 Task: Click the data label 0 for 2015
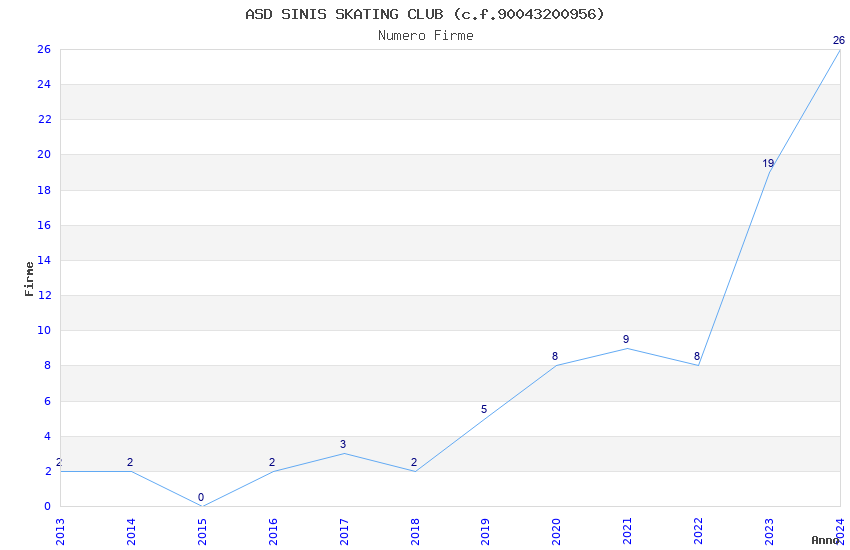coord(201,497)
